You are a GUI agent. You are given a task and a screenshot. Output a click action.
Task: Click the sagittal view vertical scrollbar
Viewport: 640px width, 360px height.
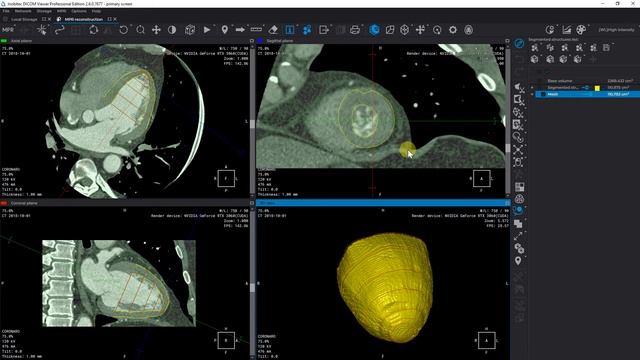point(507,121)
